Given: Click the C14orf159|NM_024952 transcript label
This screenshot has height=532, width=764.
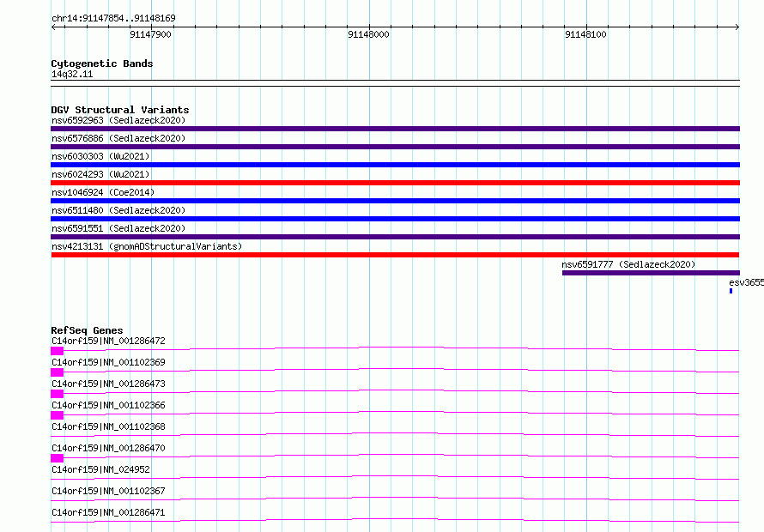Looking at the screenshot, I should (x=100, y=469).
